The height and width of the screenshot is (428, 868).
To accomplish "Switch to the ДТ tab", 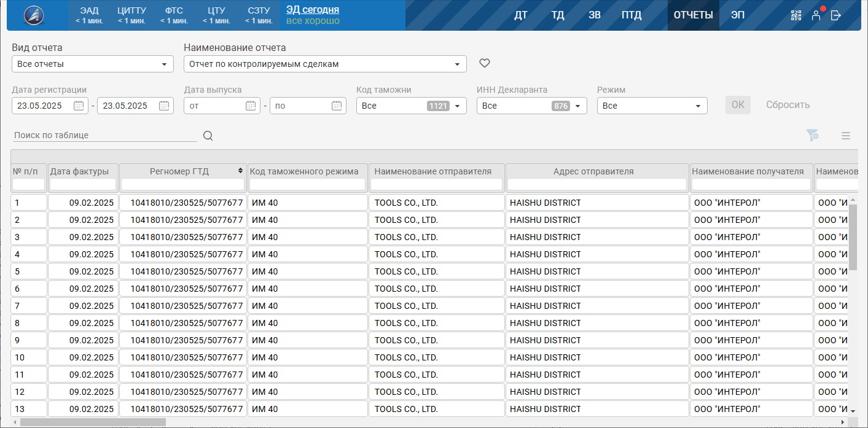I will click(521, 15).
